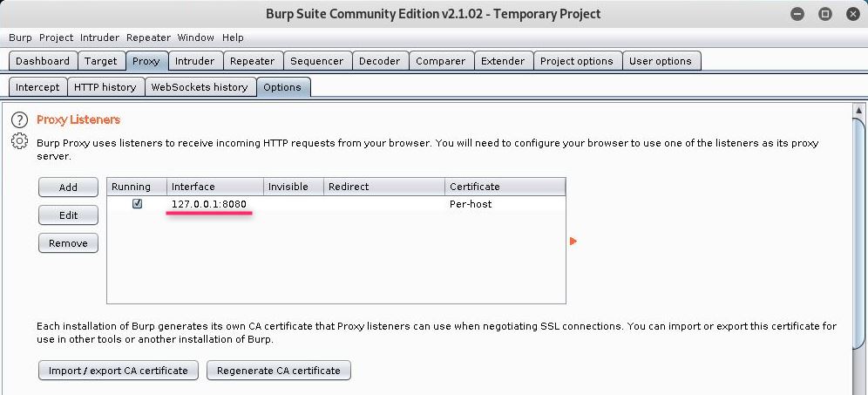Select the Options sub-tab
The image size is (868, 395).
pyautogui.click(x=282, y=87)
